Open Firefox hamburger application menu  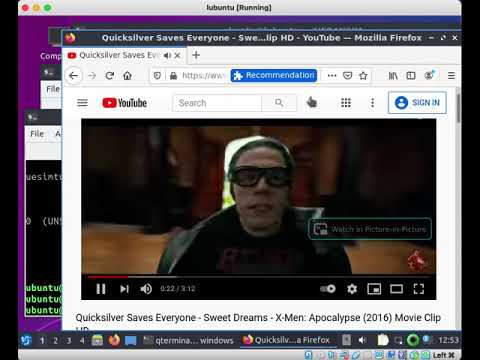tap(451, 76)
